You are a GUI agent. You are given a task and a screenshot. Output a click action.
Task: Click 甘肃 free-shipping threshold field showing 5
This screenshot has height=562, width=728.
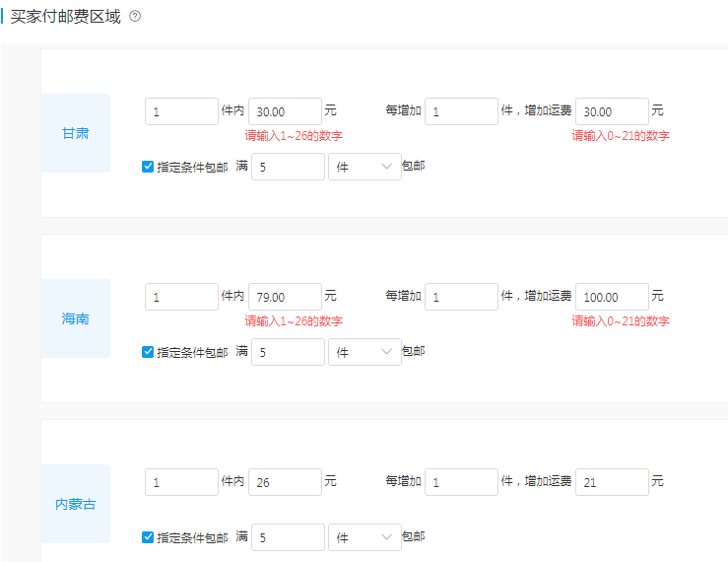click(288, 167)
